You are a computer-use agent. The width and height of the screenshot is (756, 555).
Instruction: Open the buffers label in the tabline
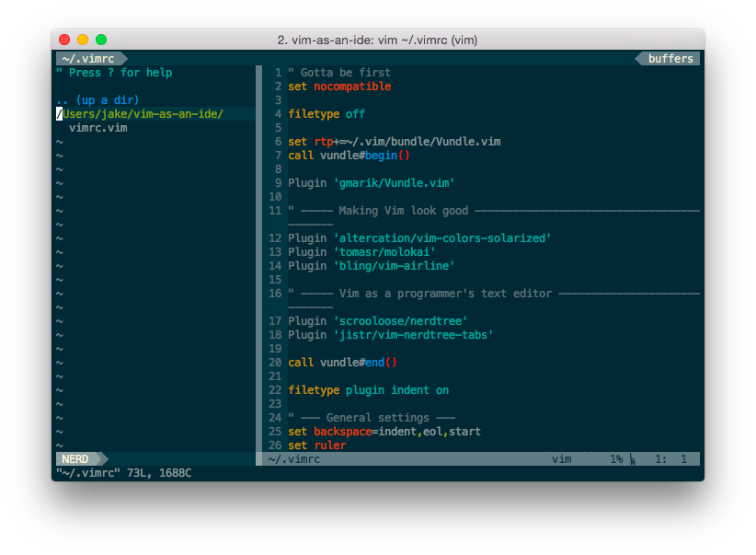[668, 58]
